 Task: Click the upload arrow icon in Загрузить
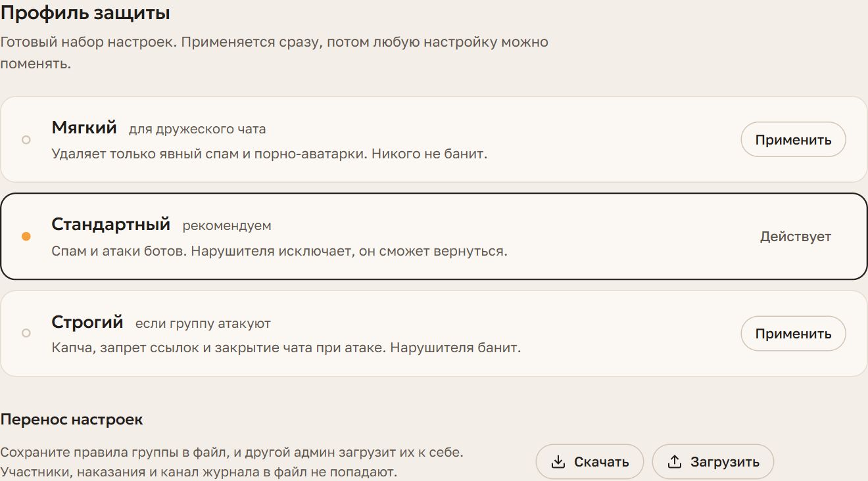coord(675,462)
